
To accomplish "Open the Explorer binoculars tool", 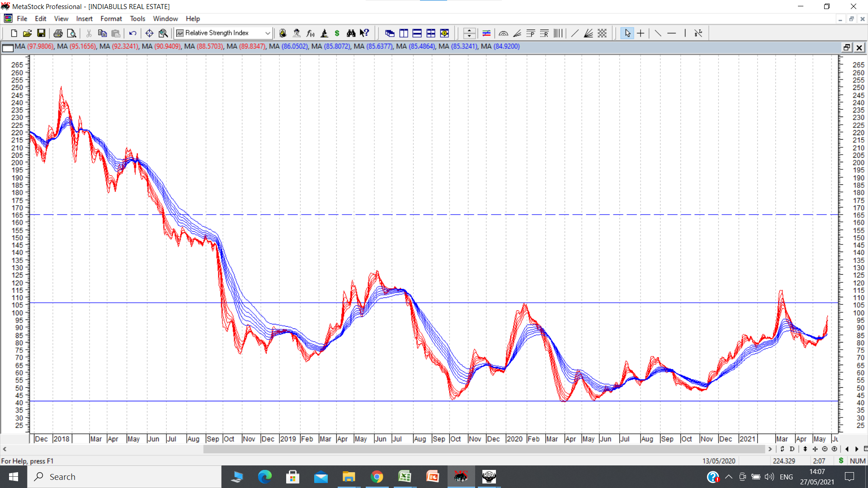I will pyautogui.click(x=351, y=33).
